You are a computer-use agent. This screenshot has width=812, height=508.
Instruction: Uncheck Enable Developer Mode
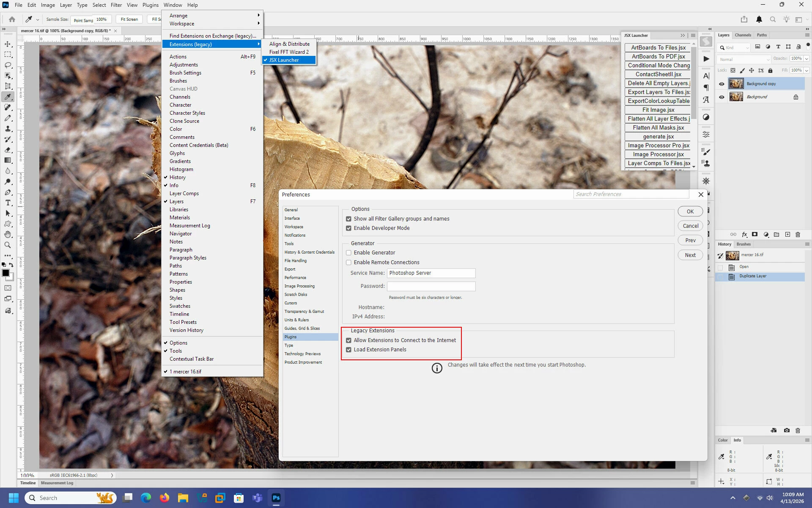348,228
